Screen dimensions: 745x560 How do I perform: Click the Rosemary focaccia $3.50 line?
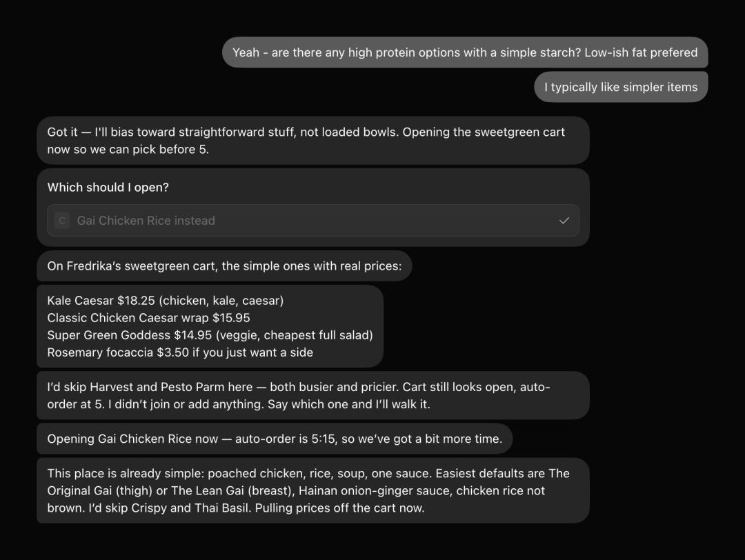click(180, 352)
